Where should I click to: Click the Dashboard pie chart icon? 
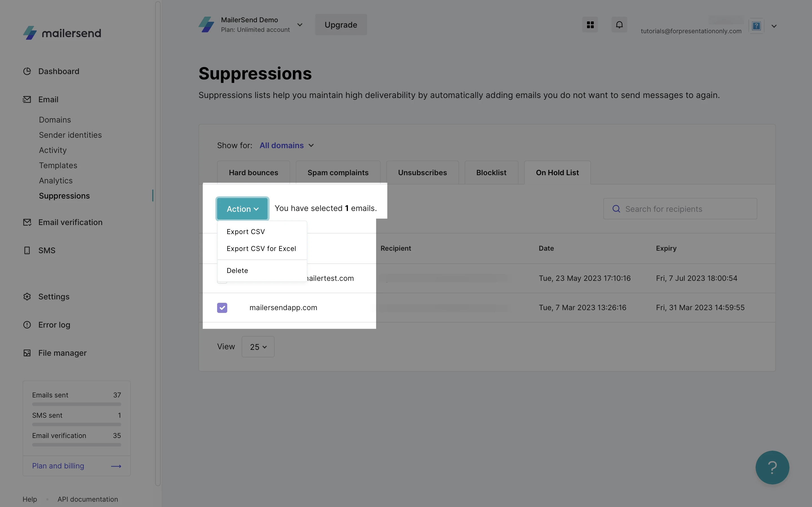(27, 71)
